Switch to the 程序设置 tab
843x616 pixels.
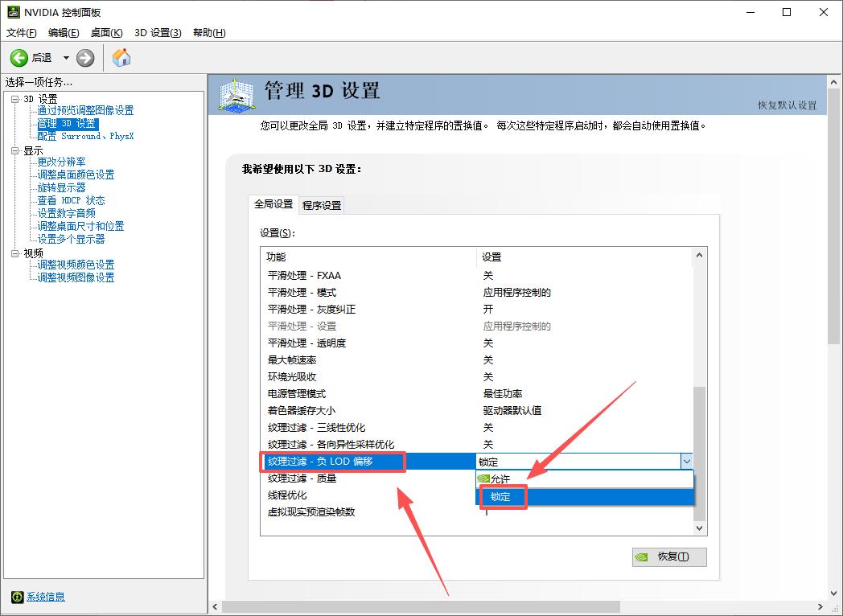pos(322,205)
